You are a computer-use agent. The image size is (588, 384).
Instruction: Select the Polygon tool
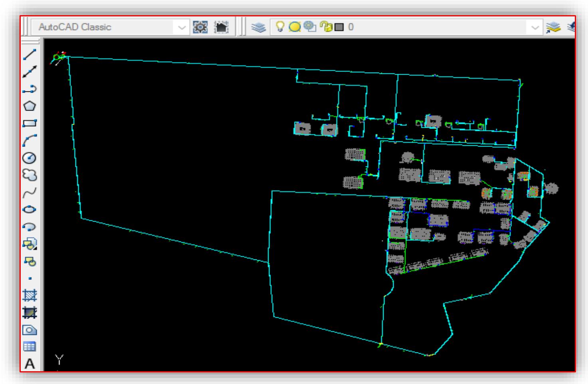click(30, 106)
